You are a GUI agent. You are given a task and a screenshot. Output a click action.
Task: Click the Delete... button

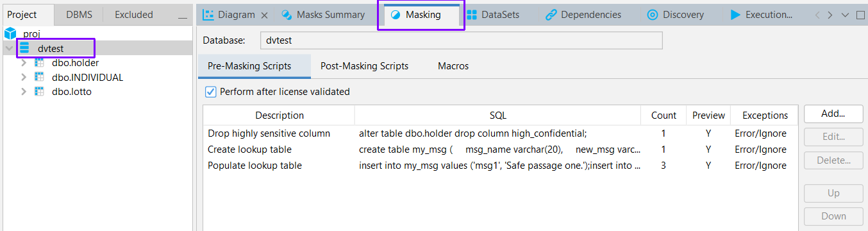[833, 160]
